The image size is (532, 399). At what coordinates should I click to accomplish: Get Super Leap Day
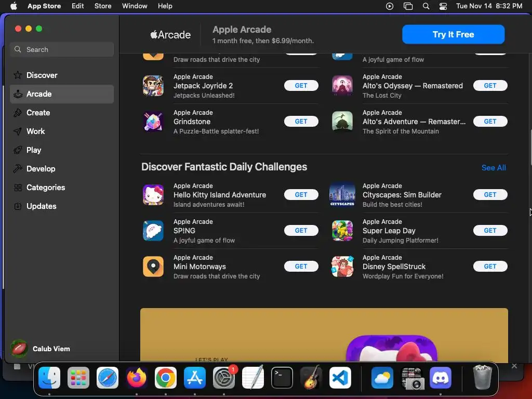pos(490,230)
